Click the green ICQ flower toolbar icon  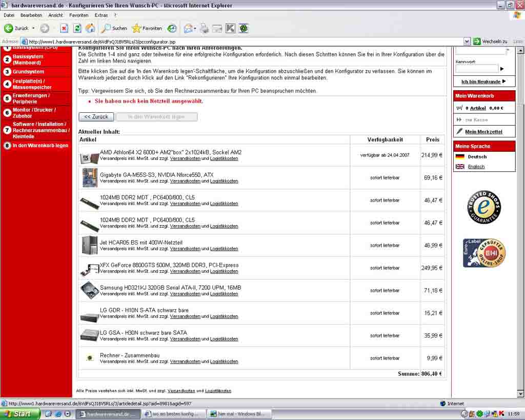[244, 29]
